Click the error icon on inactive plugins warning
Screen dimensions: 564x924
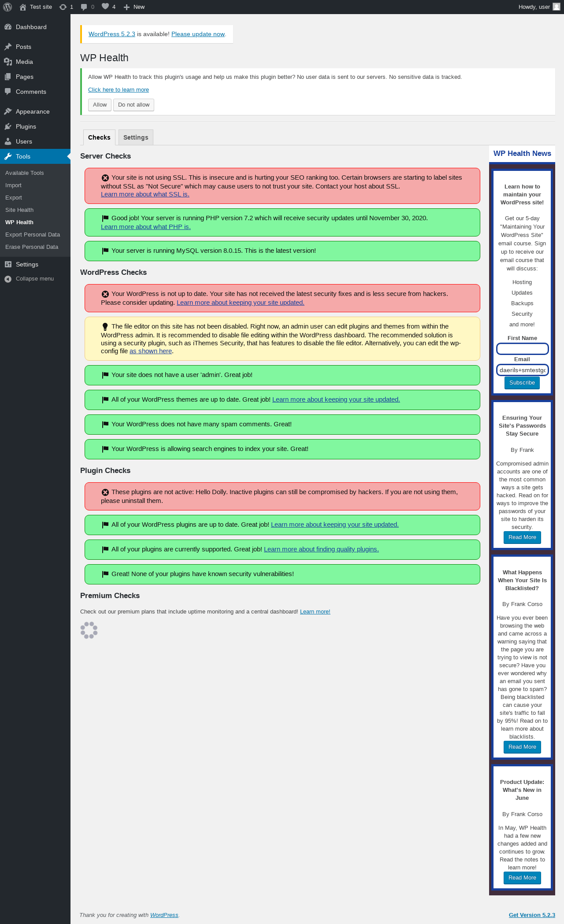pyautogui.click(x=105, y=492)
